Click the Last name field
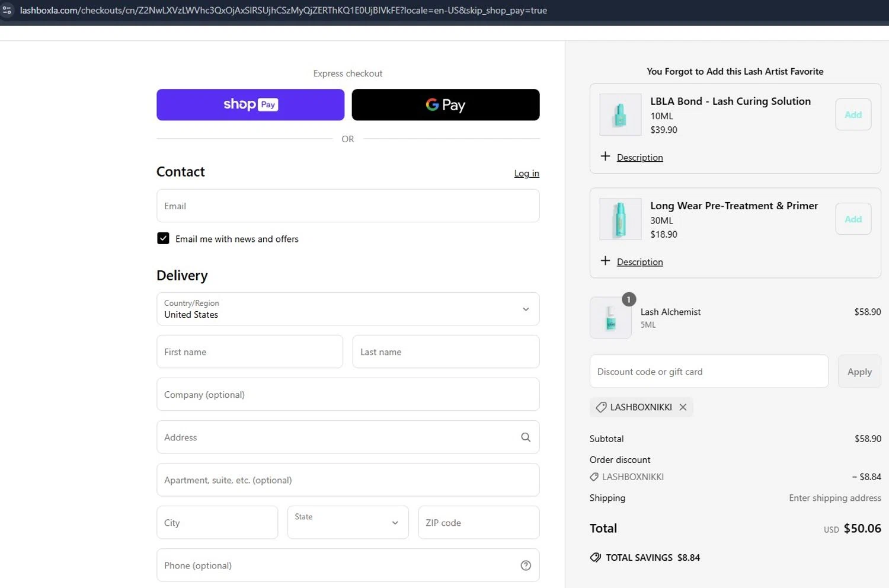889x588 pixels. tap(446, 351)
